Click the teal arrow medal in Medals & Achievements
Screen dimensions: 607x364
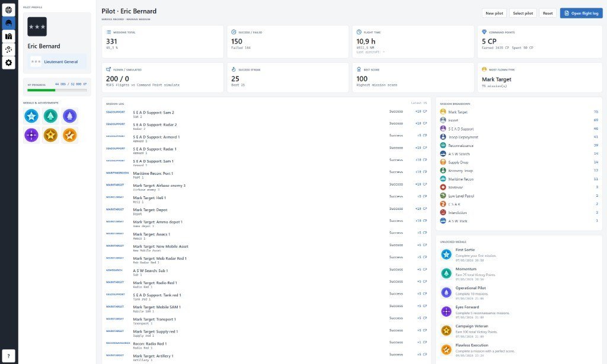(50, 116)
